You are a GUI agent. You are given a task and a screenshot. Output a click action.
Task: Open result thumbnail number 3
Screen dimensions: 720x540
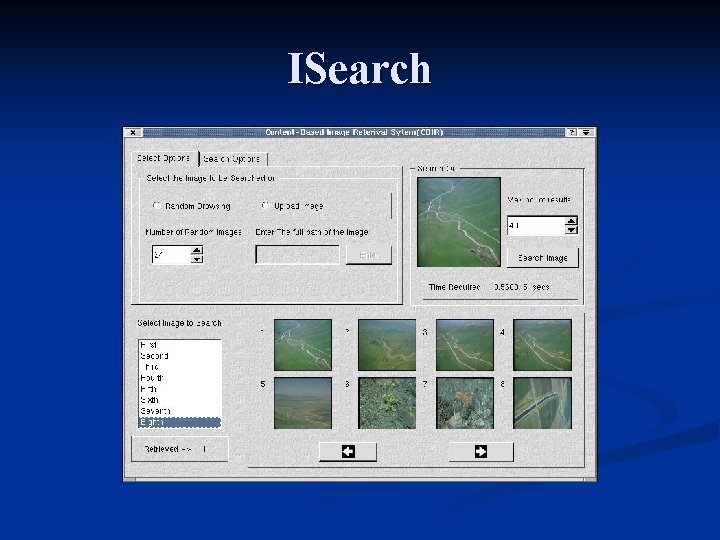(x=465, y=345)
